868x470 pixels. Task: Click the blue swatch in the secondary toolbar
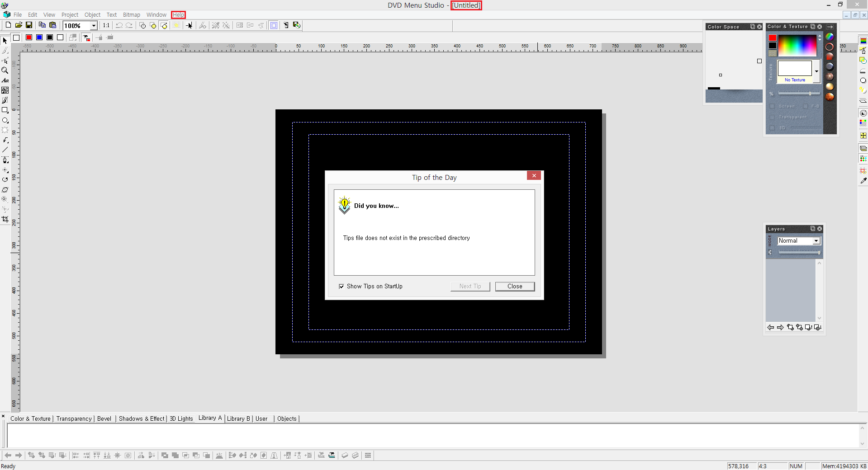point(39,38)
